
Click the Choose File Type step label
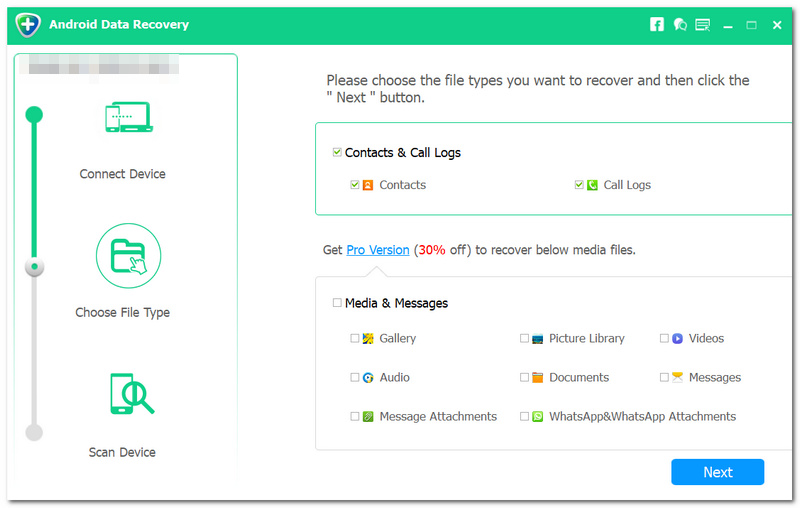122,312
